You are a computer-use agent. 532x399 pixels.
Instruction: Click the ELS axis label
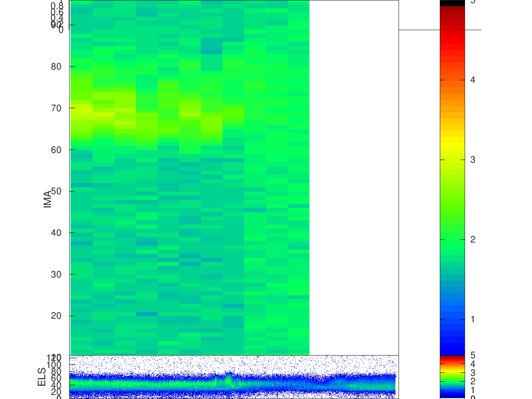[x=42, y=376]
